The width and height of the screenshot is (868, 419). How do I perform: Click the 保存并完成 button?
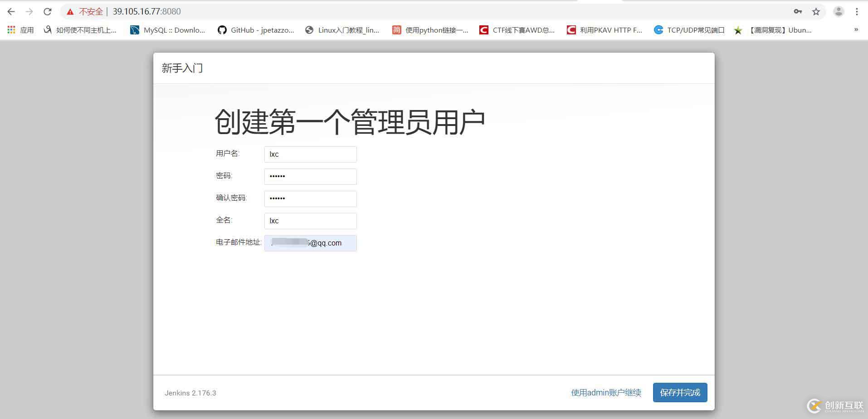point(680,393)
